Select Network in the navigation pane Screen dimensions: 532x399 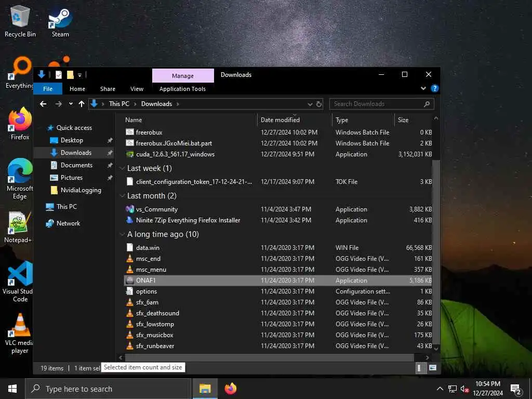(x=68, y=223)
